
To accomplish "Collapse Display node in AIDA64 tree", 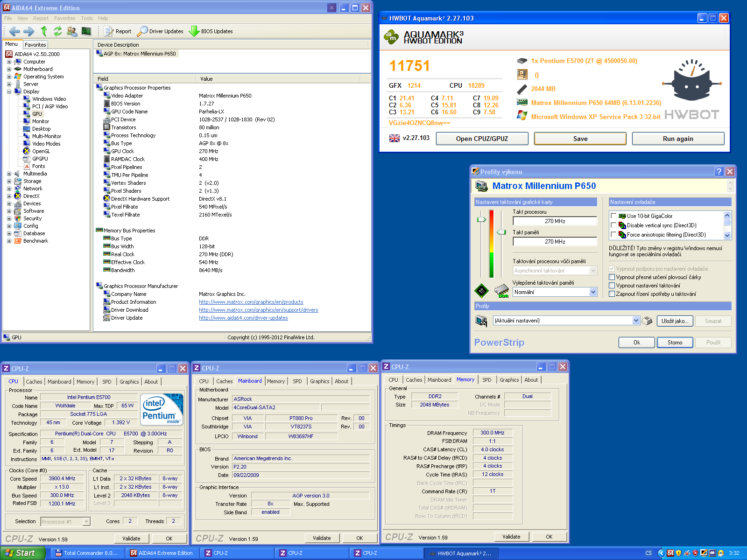I will coord(9,91).
